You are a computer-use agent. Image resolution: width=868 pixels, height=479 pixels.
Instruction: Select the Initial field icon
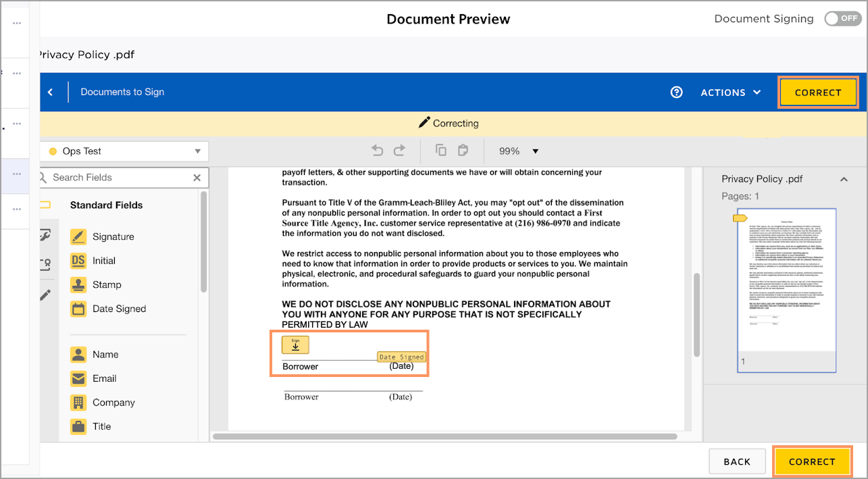point(78,260)
